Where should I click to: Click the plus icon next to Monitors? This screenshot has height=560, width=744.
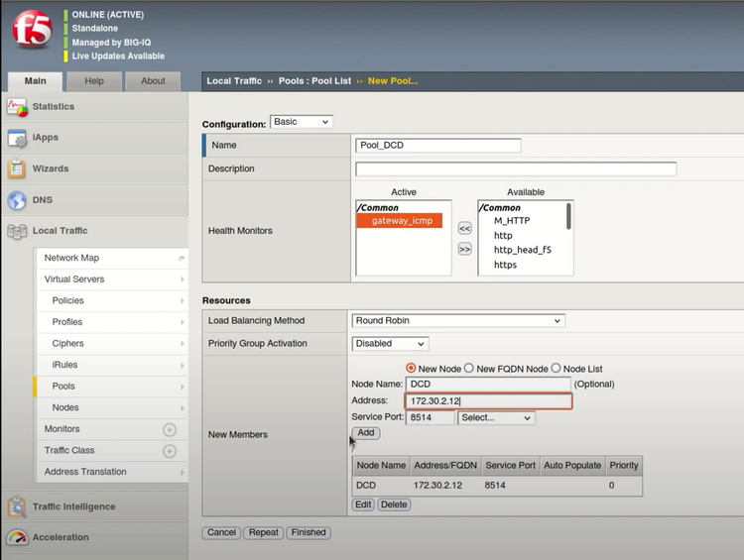pos(170,429)
